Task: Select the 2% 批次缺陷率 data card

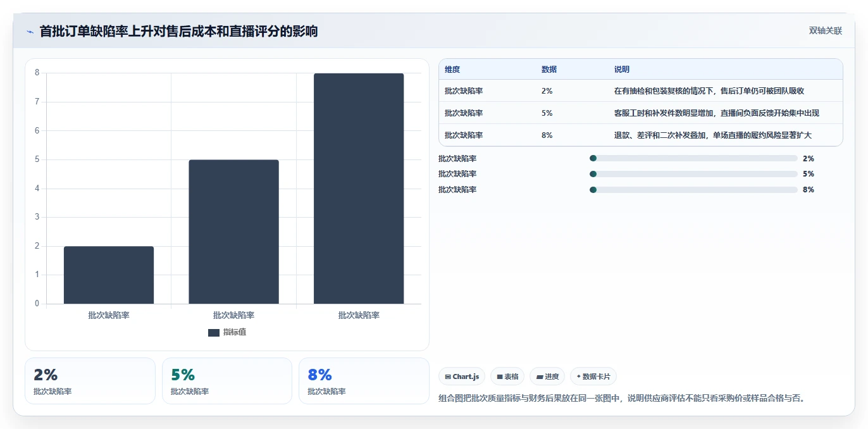Action: [90, 381]
